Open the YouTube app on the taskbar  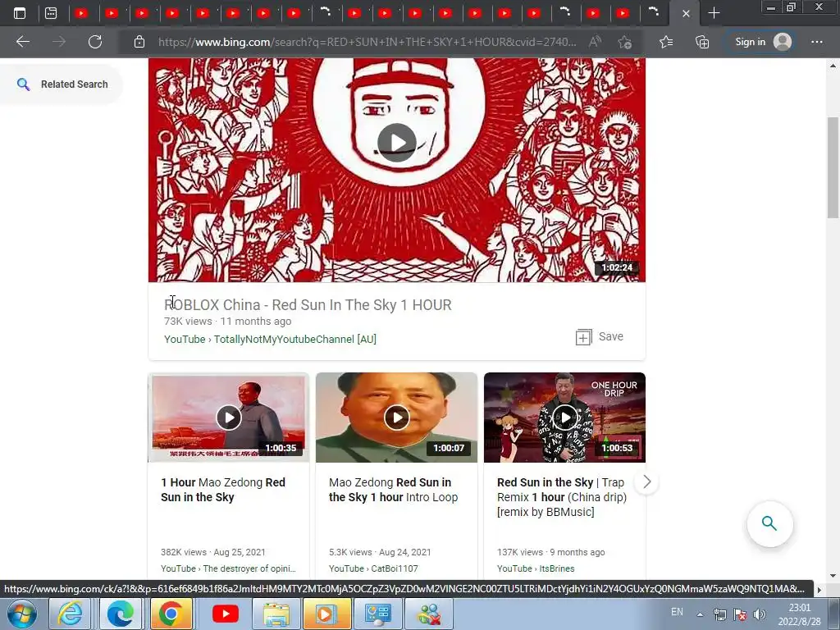225,614
